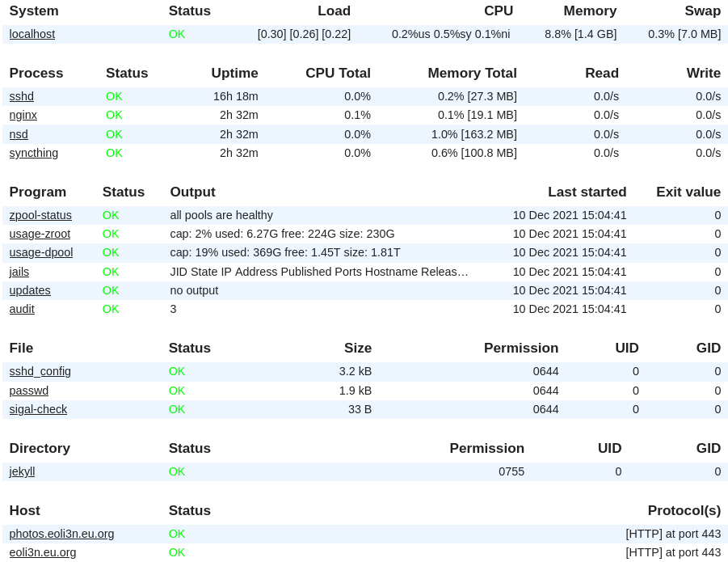Screen dimensions: 728x562
Task: Click the usage-zroot program link
Action: tap(40, 234)
